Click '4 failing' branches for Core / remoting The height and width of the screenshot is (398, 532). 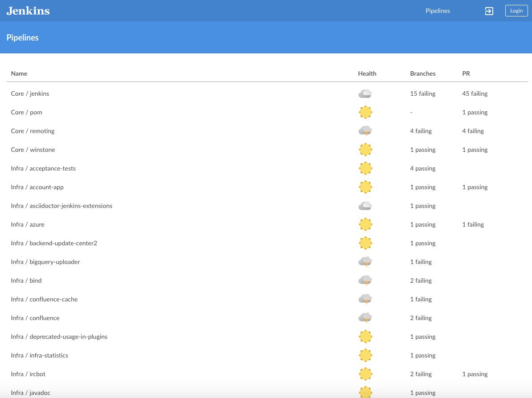coord(421,131)
